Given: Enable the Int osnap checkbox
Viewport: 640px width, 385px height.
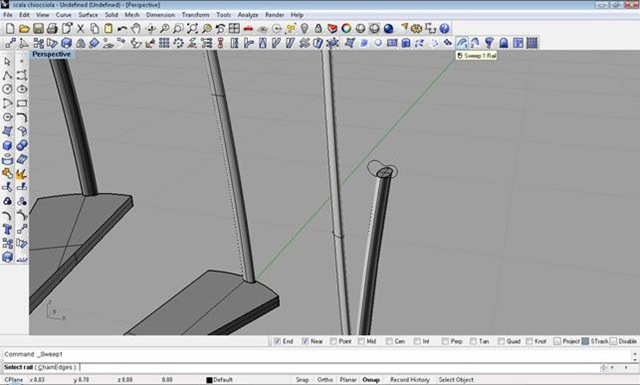Looking at the screenshot, I should tap(417, 341).
